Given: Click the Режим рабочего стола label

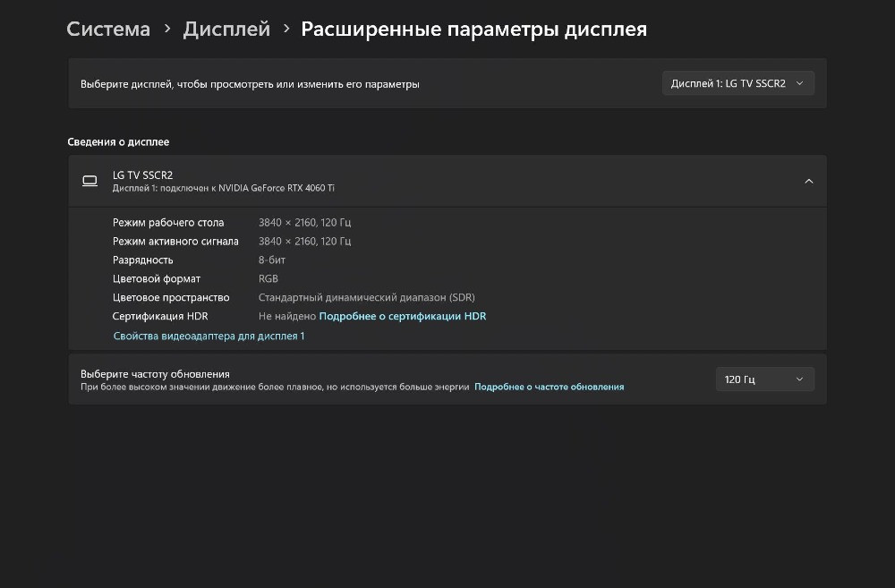Looking at the screenshot, I should coord(168,222).
